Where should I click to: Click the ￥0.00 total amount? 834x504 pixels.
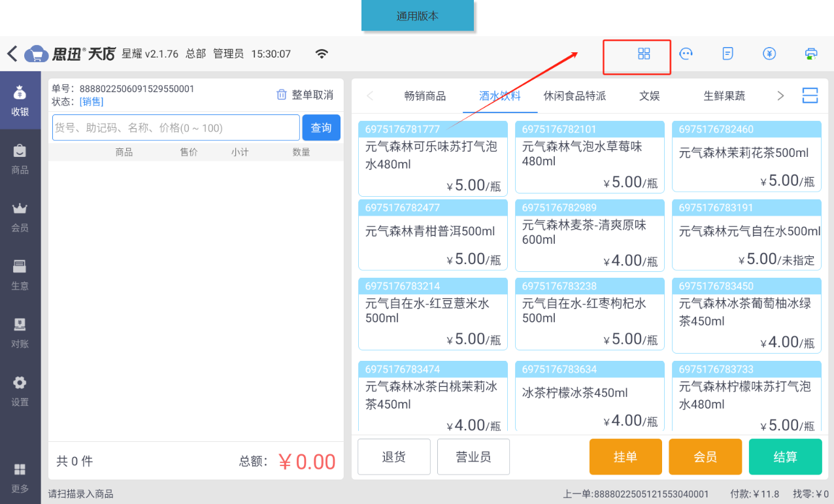tap(307, 462)
